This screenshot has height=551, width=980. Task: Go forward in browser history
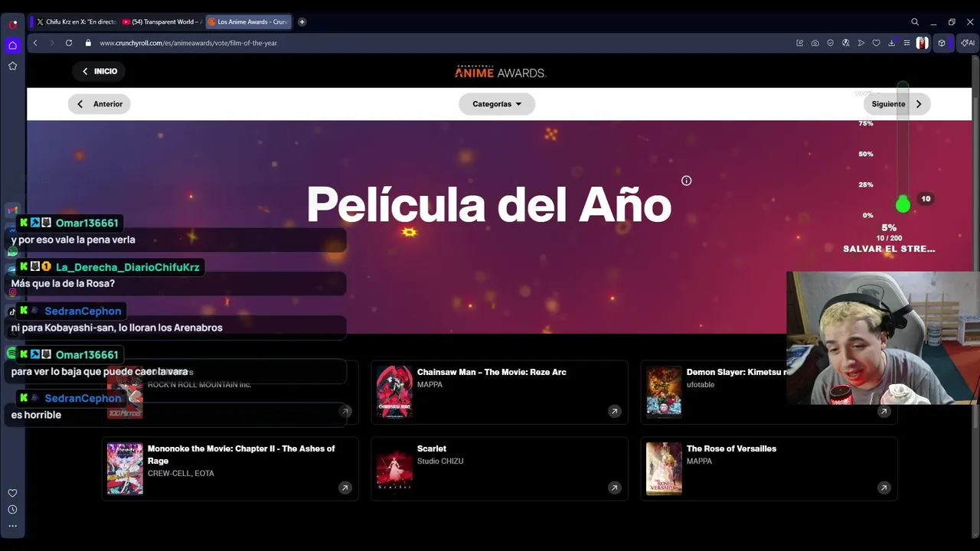(52, 43)
